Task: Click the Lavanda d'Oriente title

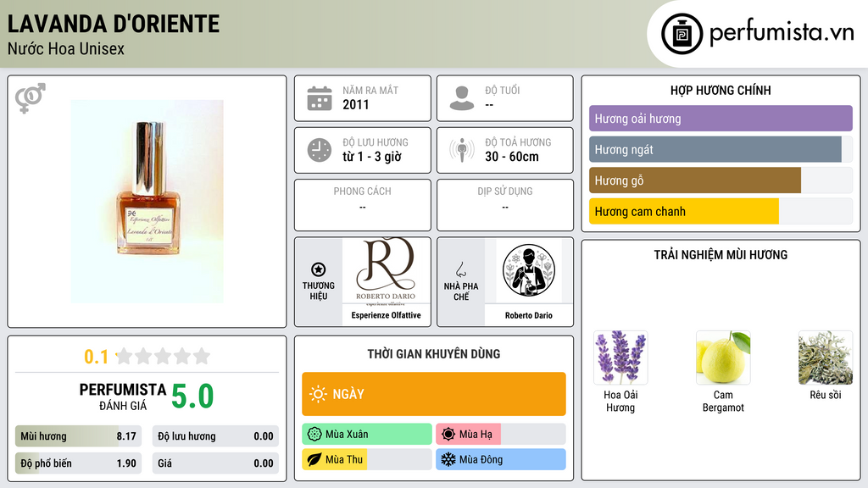Action: click(x=114, y=24)
